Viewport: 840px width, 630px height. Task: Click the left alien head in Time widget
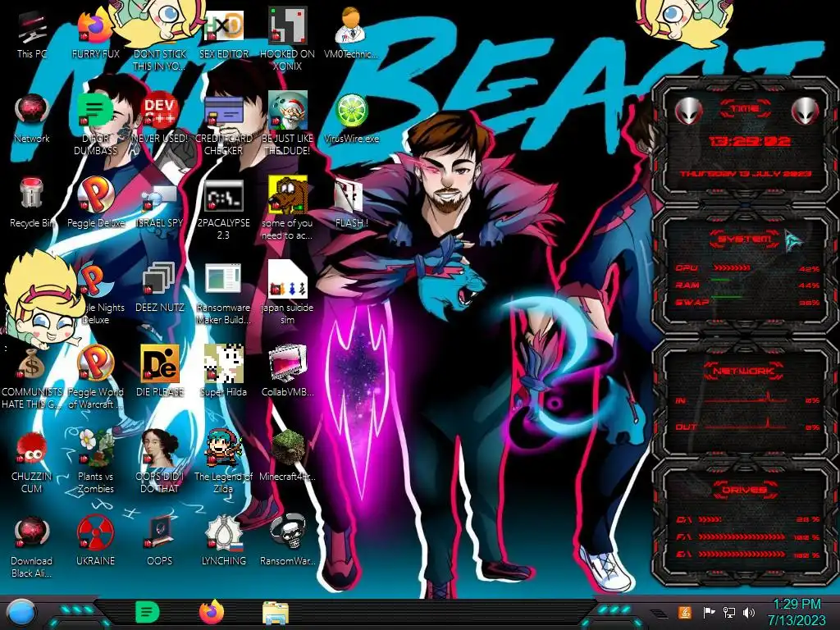click(688, 111)
